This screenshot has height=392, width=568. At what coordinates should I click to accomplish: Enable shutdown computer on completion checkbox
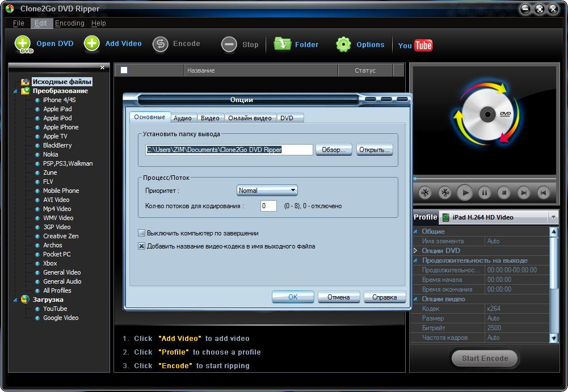click(142, 233)
